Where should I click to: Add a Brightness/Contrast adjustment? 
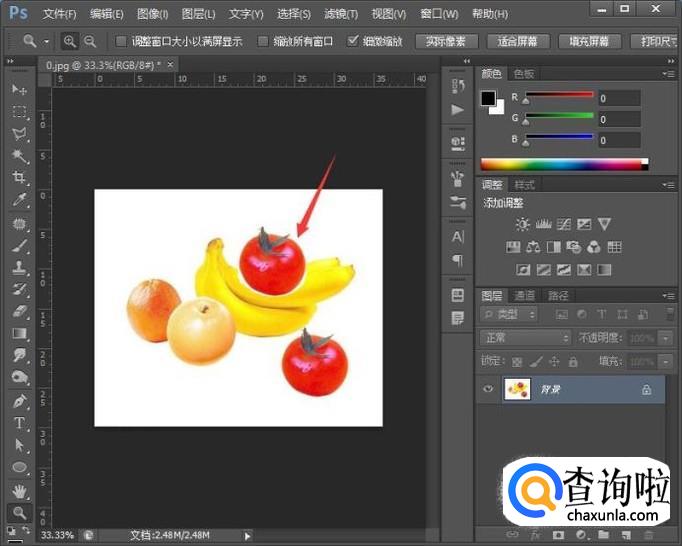point(521,225)
